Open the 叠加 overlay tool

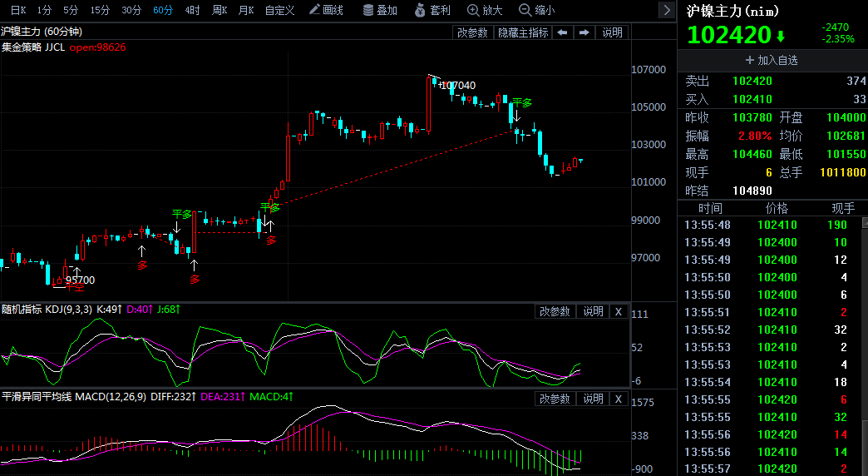tap(380, 10)
